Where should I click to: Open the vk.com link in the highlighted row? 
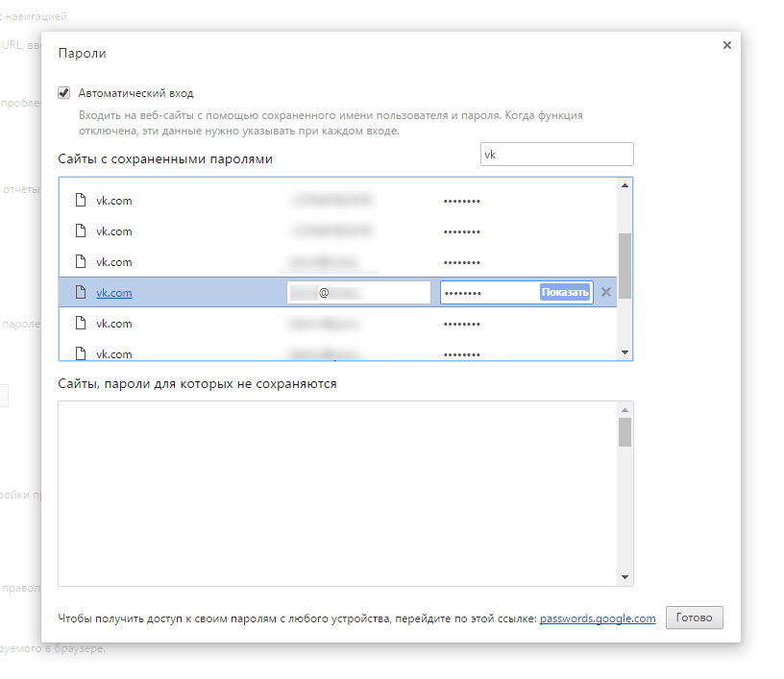click(x=114, y=293)
